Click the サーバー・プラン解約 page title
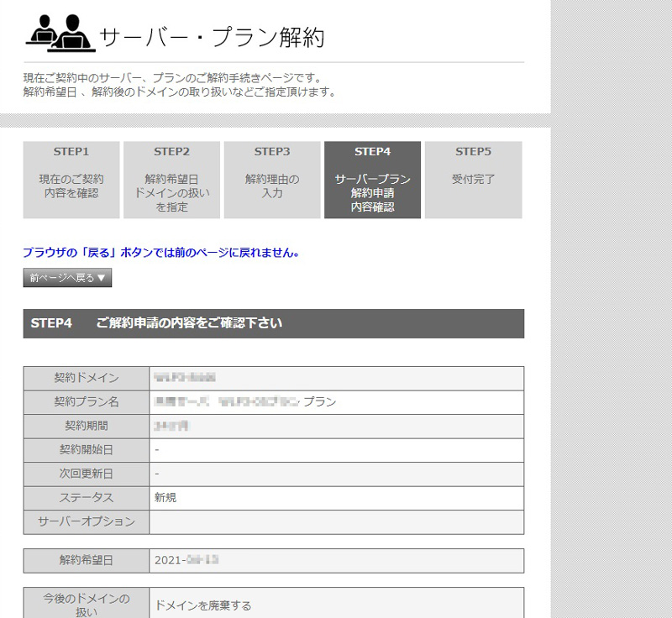The width and height of the screenshot is (672, 618). 212,37
